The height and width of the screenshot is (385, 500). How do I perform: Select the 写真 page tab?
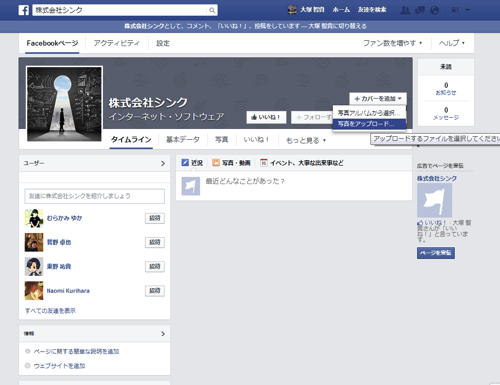point(221,140)
